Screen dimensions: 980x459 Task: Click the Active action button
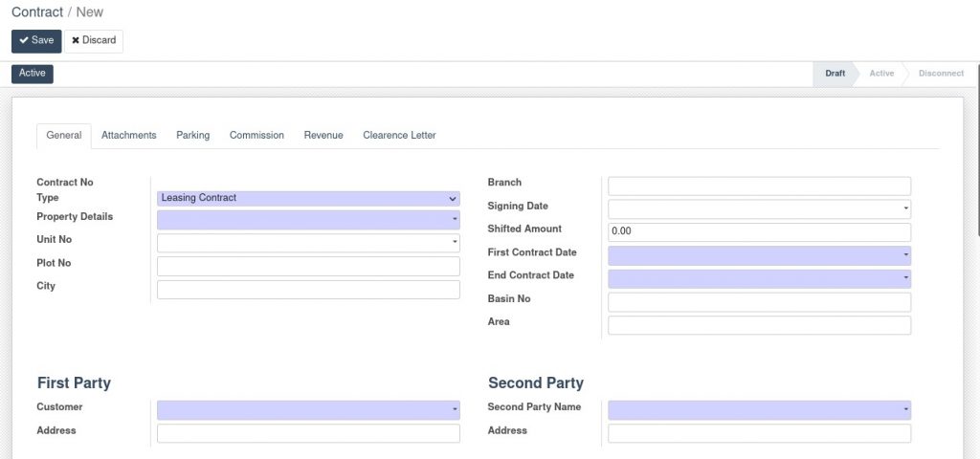coord(33,74)
